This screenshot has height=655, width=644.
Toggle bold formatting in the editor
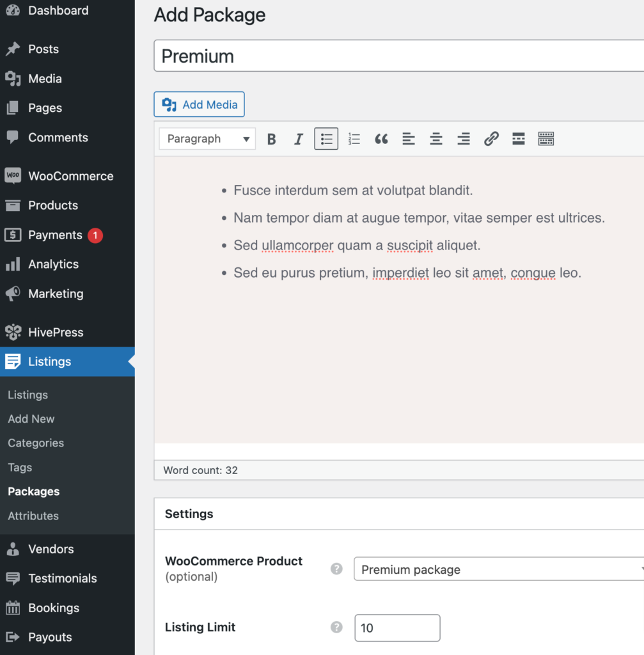271,138
